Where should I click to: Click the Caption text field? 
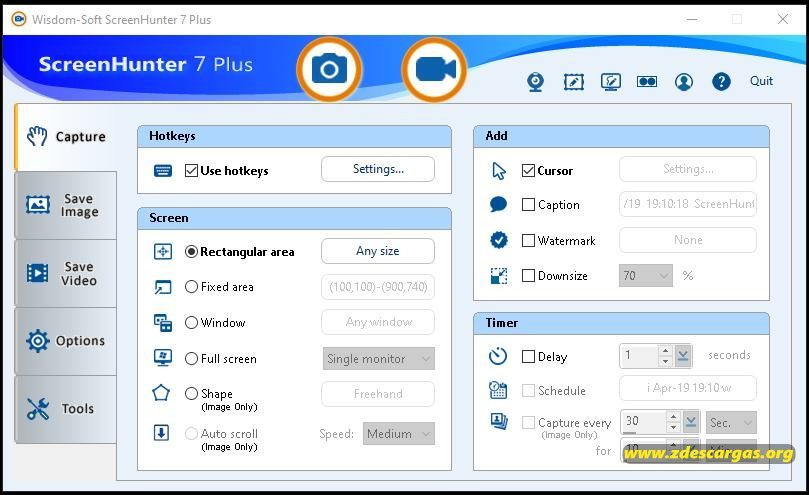coord(688,204)
